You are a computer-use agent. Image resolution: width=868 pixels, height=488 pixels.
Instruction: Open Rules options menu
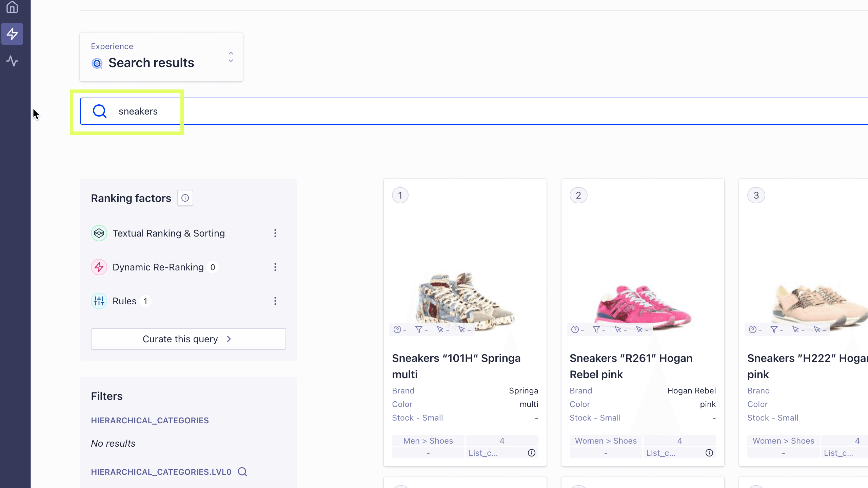(275, 301)
